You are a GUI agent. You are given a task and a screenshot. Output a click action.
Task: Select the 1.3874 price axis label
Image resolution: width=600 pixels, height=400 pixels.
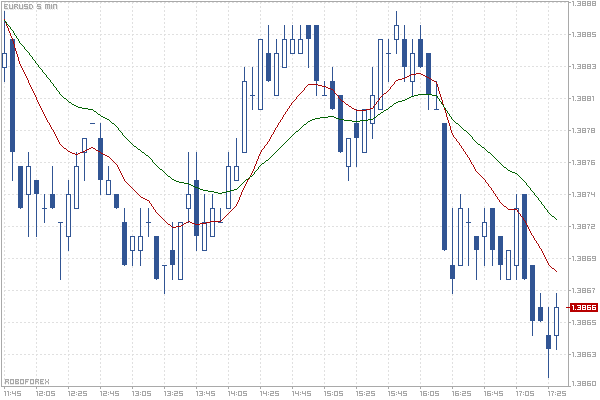click(584, 194)
